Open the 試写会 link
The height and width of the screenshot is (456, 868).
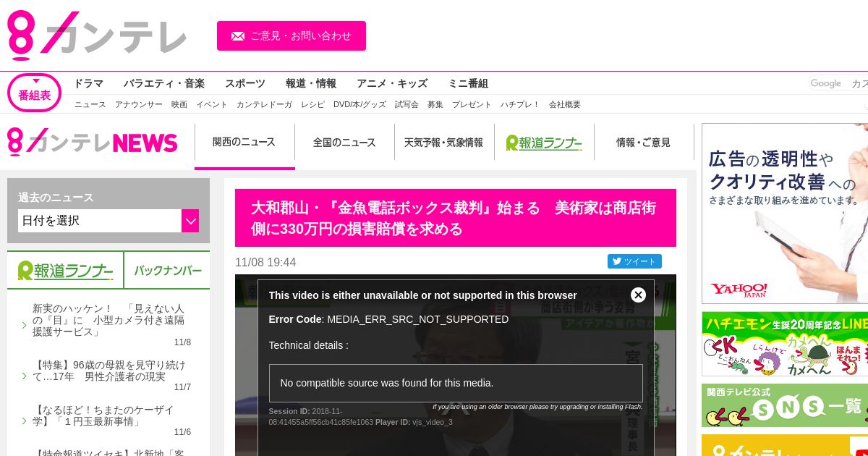pyautogui.click(x=407, y=104)
